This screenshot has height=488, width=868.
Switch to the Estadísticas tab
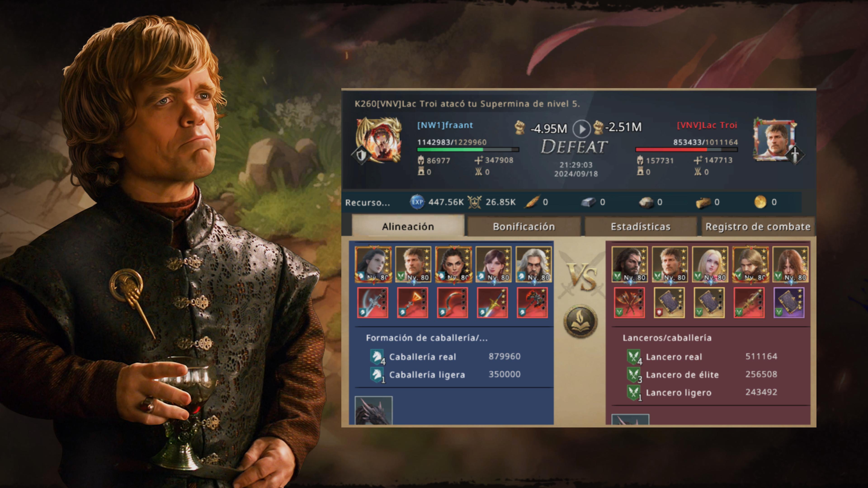641,226
